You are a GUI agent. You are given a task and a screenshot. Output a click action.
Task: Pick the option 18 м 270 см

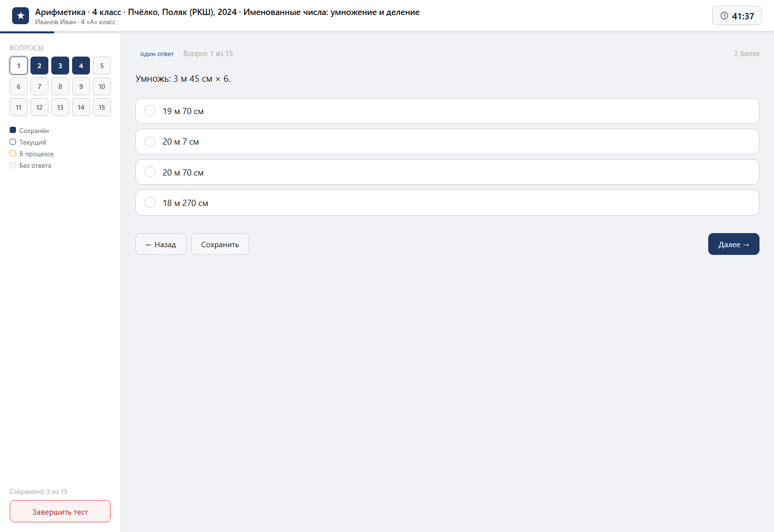click(x=447, y=203)
